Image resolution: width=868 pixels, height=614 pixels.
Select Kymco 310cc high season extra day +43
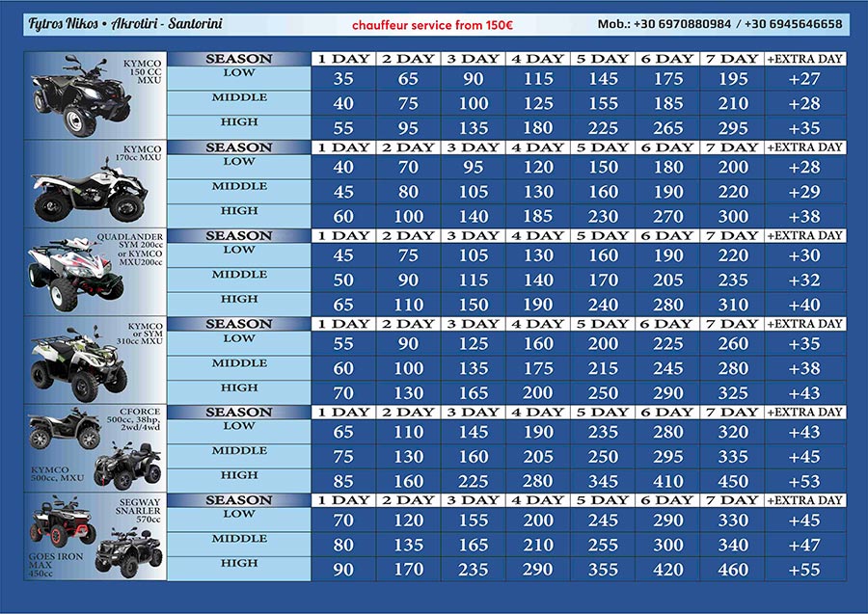[x=804, y=393]
